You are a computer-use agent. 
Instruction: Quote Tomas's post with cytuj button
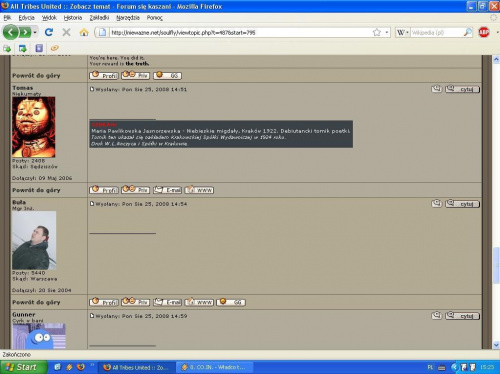tap(462, 89)
